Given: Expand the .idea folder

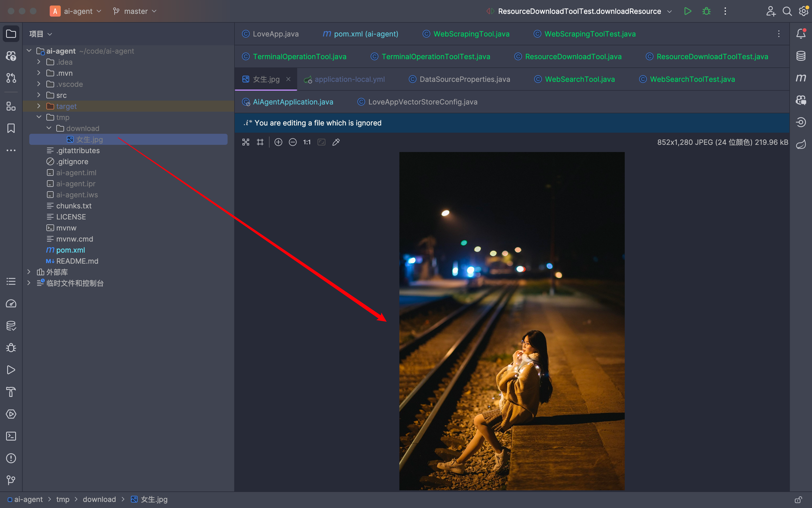Looking at the screenshot, I should [x=39, y=62].
